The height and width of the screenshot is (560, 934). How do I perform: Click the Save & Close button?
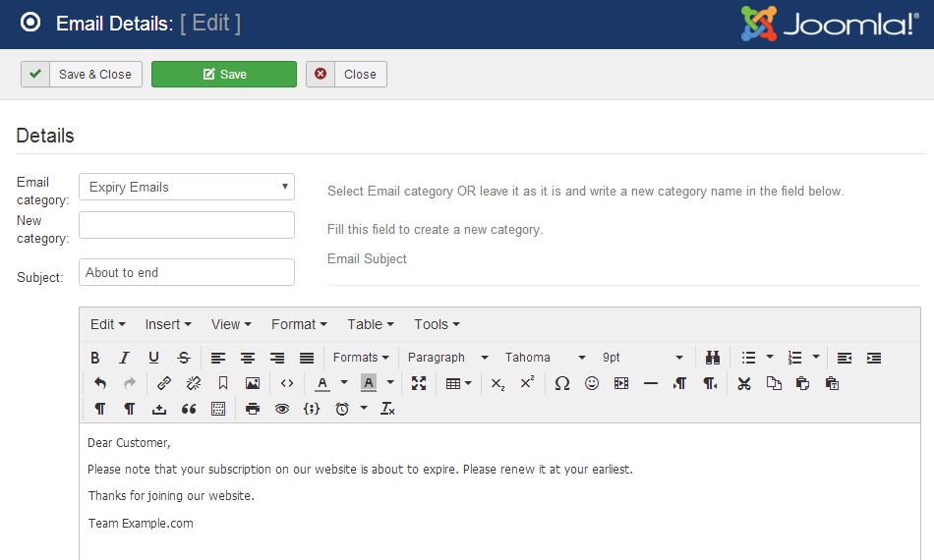click(x=82, y=75)
